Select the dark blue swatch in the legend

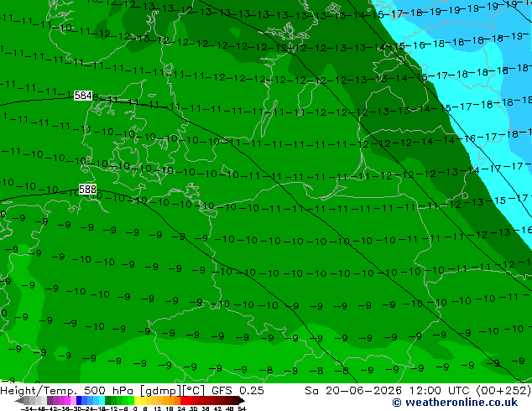point(79,400)
